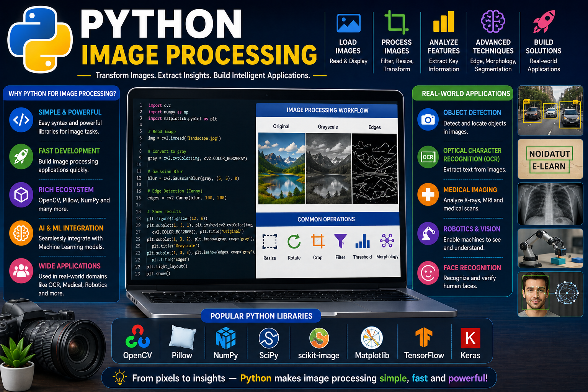Image resolution: width=588 pixels, height=392 pixels.
Task: Click the cv2.imread('landscape.jpg') code line
Action: (185, 138)
